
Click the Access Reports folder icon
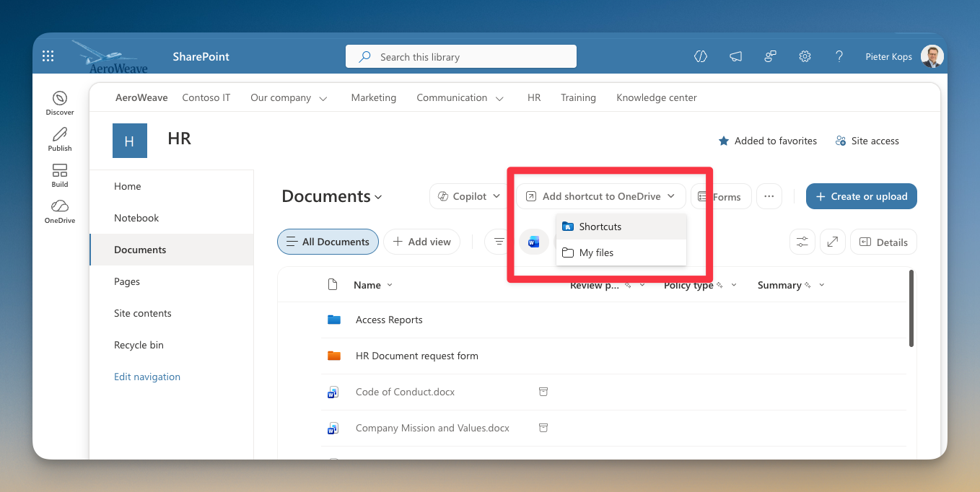pyautogui.click(x=333, y=320)
